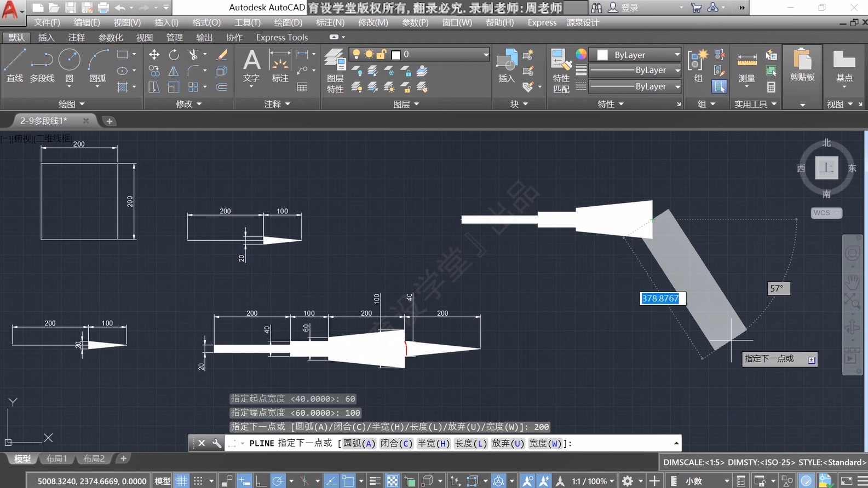The image size is (868, 488).
Task: Click the object color wheel swatch
Action: 581,54
